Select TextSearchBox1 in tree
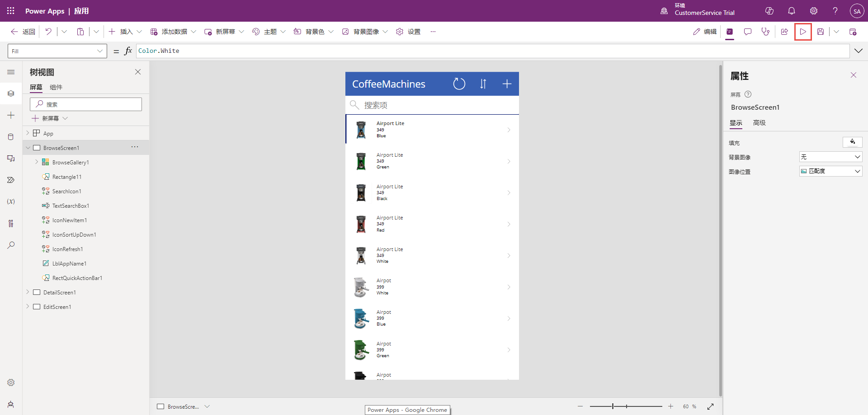The height and width of the screenshot is (415, 868). tap(71, 205)
